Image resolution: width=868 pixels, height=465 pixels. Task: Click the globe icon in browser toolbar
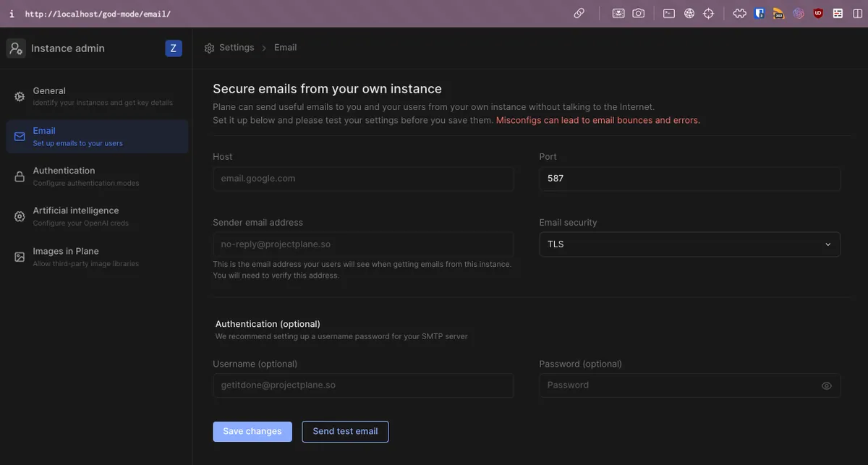[689, 14]
